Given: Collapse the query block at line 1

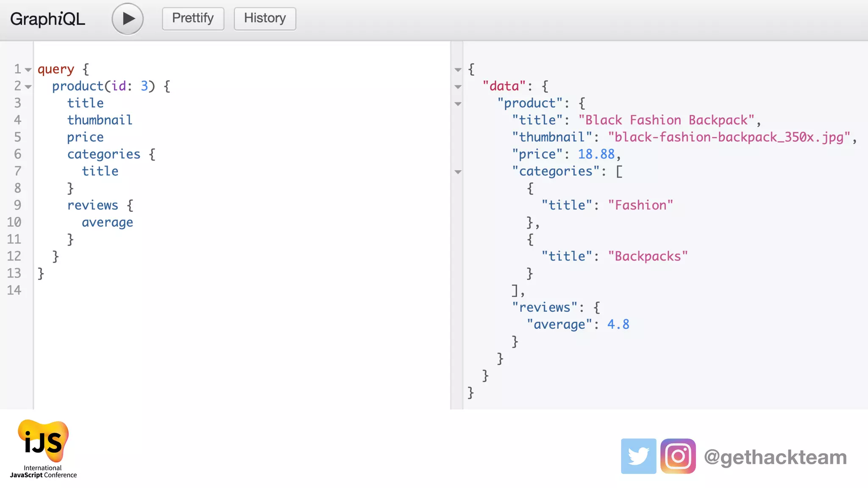Looking at the screenshot, I should [x=28, y=69].
